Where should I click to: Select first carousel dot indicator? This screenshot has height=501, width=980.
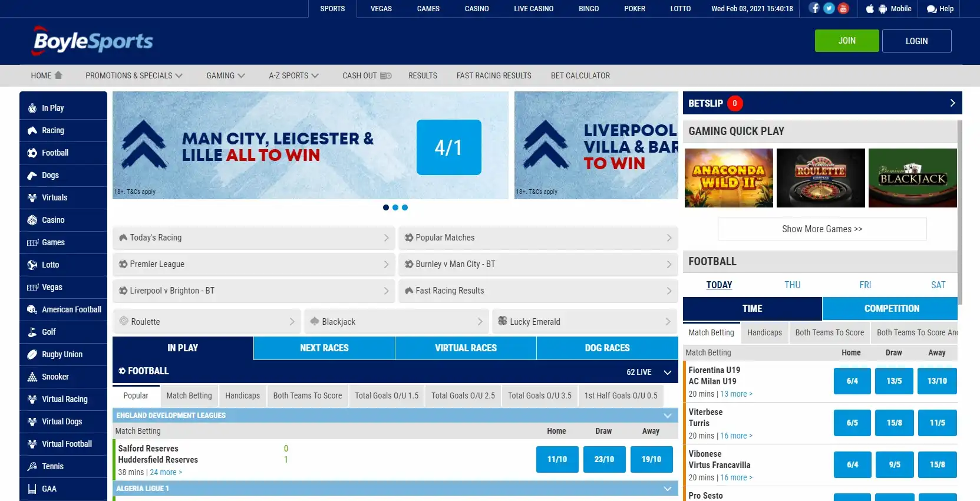click(386, 207)
